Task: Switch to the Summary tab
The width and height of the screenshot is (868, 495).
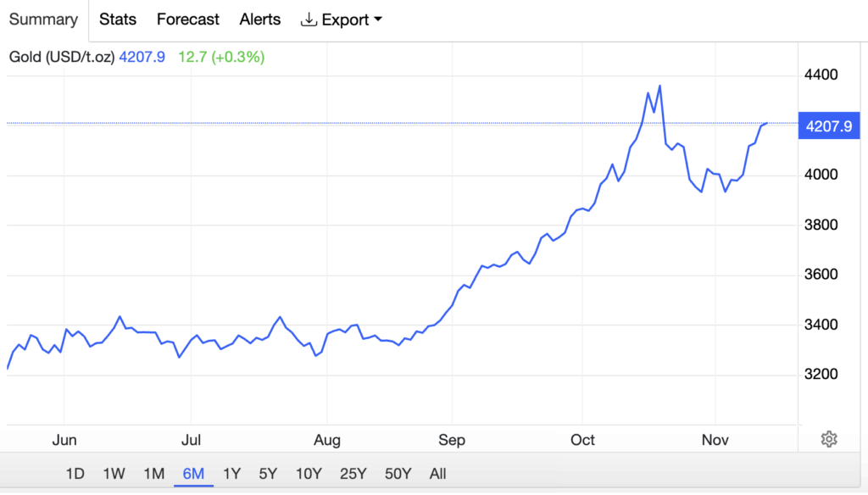Action: tap(43, 19)
